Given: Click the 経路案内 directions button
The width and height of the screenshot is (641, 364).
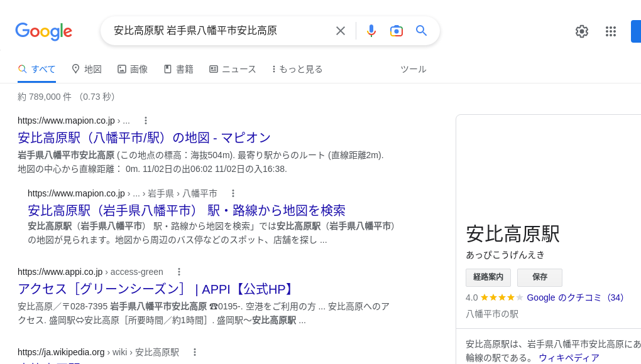Looking at the screenshot, I should coord(488,277).
